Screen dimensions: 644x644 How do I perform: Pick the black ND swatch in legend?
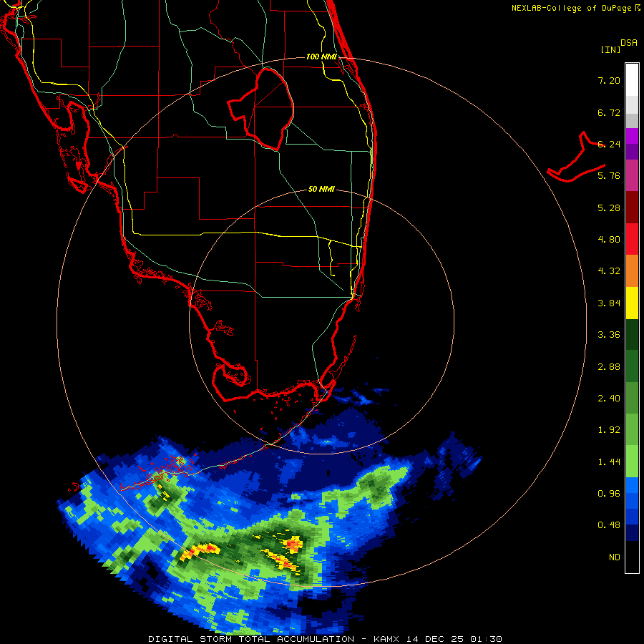pyautogui.click(x=632, y=557)
